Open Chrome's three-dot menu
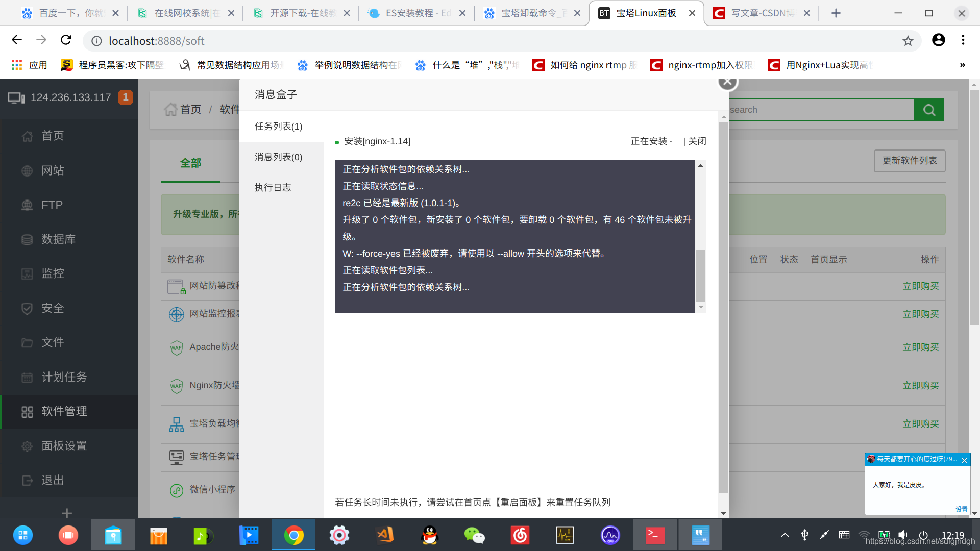This screenshot has width=980, height=551. click(963, 40)
